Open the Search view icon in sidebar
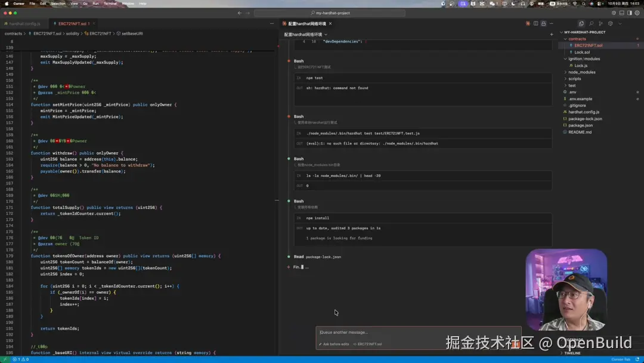Image resolution: width=644 pixels, height=363 pixels. tap(591, 24)
